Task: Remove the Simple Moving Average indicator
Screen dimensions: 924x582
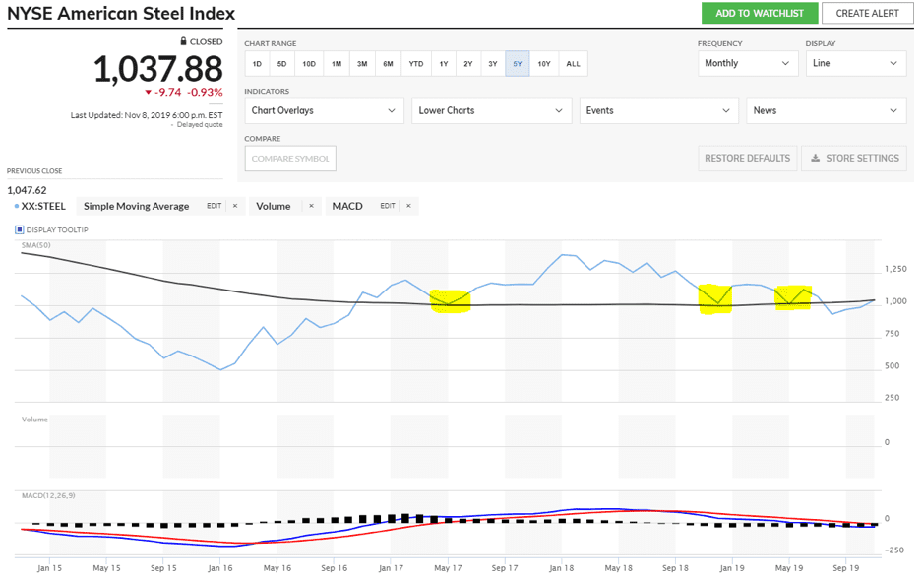Action: pos(234,206)
